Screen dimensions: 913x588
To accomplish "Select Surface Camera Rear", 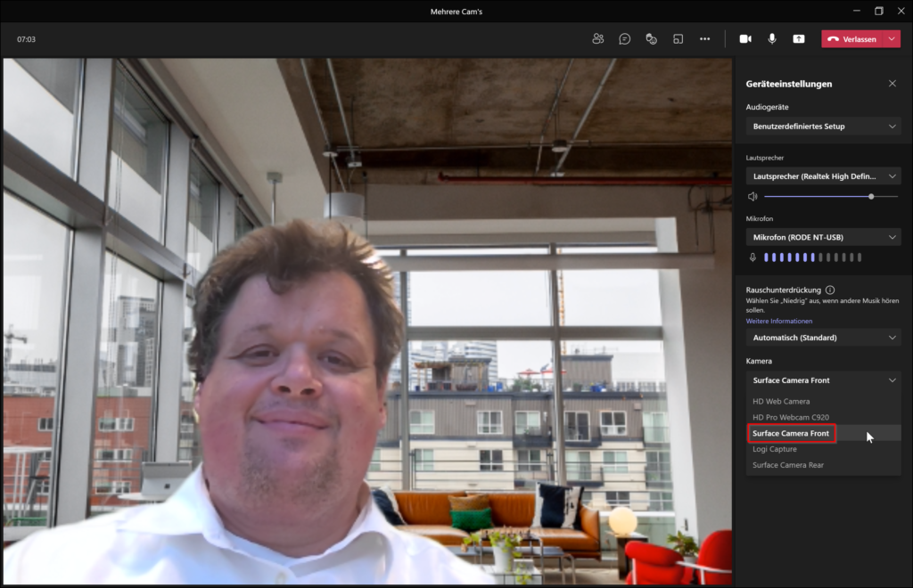I will pos(823,465).
